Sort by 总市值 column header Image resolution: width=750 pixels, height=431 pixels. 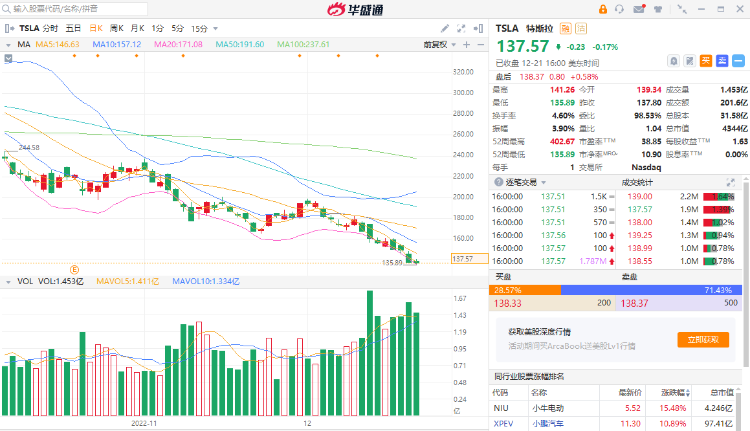[722, 393]
